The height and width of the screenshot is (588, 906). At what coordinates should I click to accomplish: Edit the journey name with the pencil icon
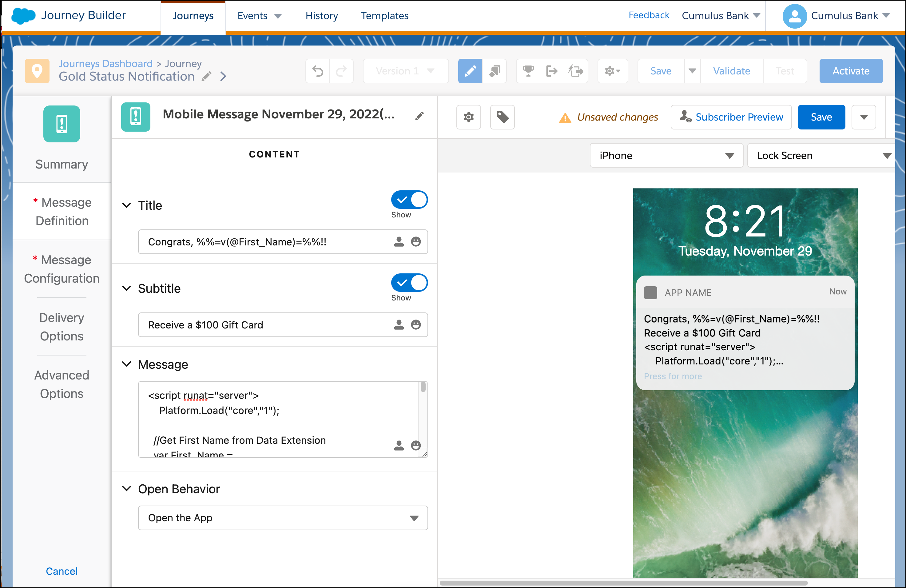click(x=206, y=77)
